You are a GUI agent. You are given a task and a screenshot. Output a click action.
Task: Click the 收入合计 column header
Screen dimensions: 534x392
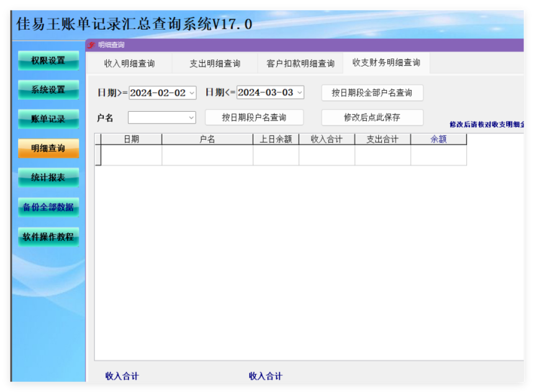point(327,139)
